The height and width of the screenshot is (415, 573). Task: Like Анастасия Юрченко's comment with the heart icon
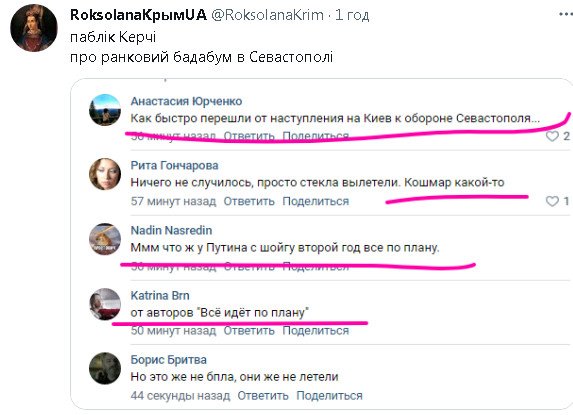point(552,136)
